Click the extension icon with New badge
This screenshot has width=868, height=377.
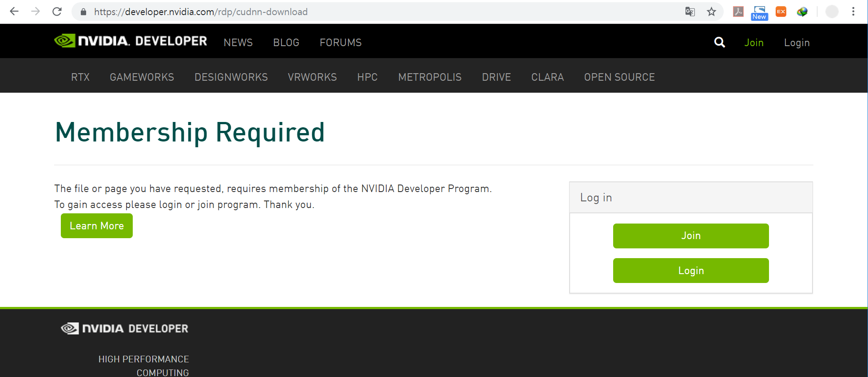coord(759,12)
